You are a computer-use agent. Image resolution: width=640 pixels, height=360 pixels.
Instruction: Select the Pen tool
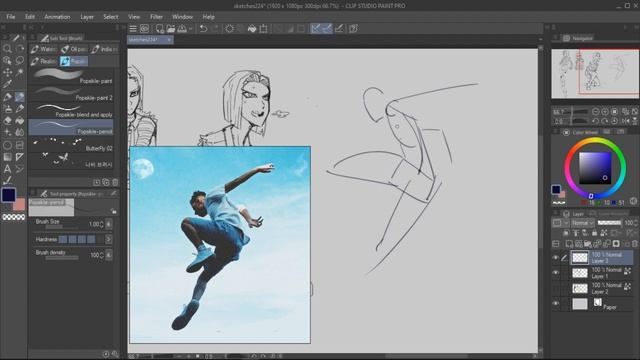7,97
